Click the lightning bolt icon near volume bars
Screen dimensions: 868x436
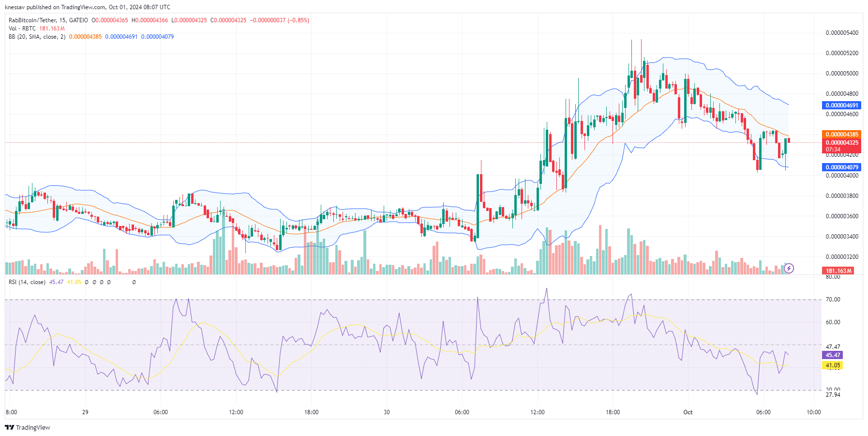pyautogui.click(x=789, y=268)
